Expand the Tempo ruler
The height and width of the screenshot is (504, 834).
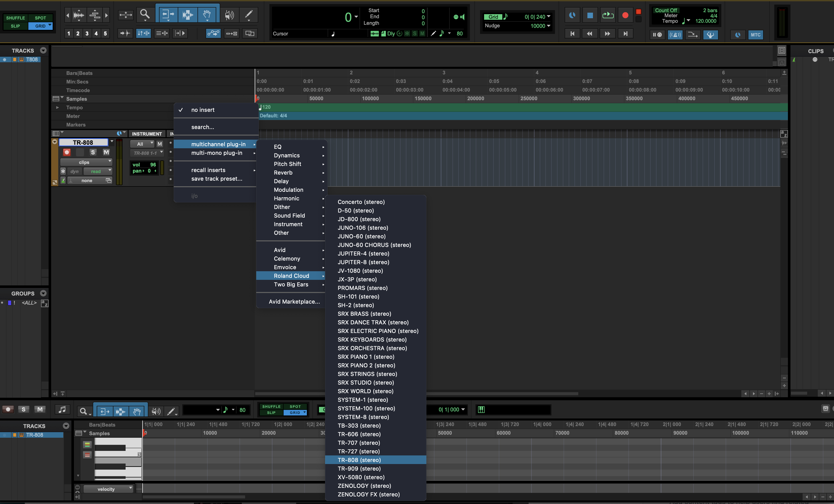[x=57, y=107]
